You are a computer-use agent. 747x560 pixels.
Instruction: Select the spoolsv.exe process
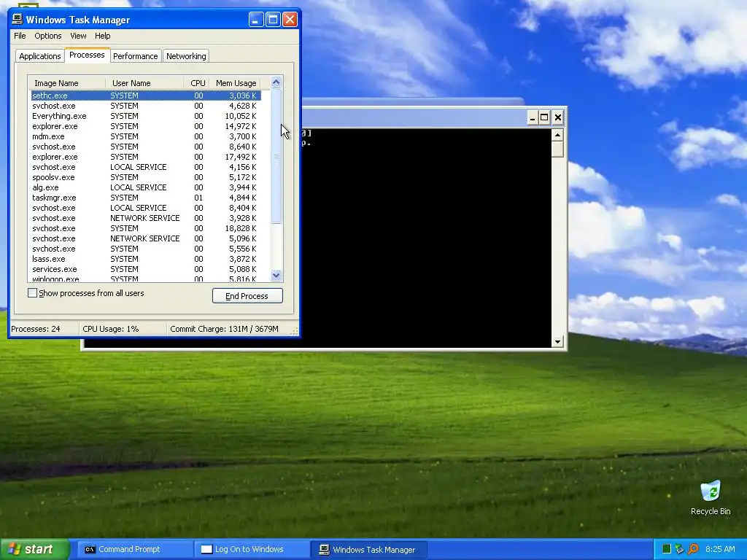click(x=146, y=177)
